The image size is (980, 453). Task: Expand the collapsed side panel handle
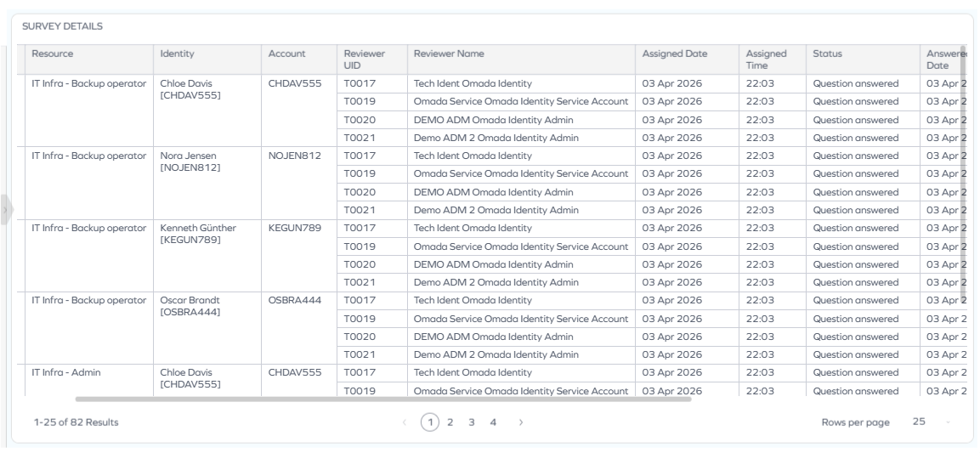pyautogui.click(x=6, y=210)
